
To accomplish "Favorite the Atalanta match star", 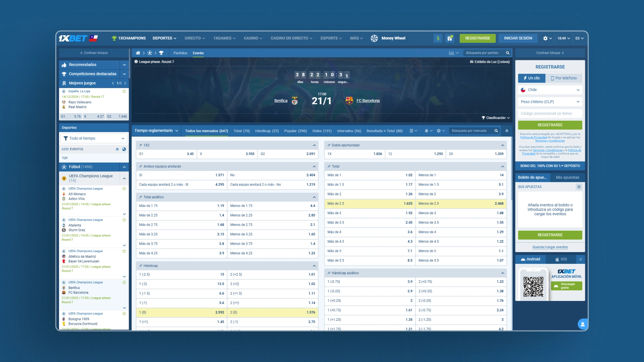I will 124,220.
